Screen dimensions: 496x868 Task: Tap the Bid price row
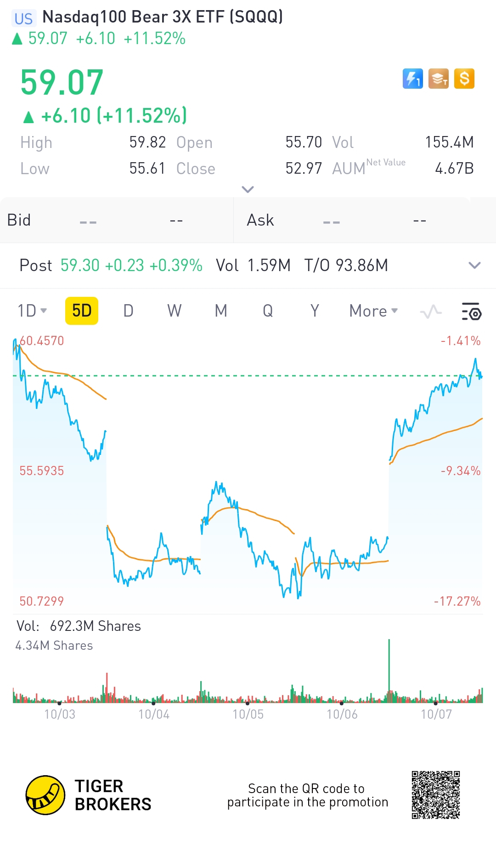coord(117,220)
